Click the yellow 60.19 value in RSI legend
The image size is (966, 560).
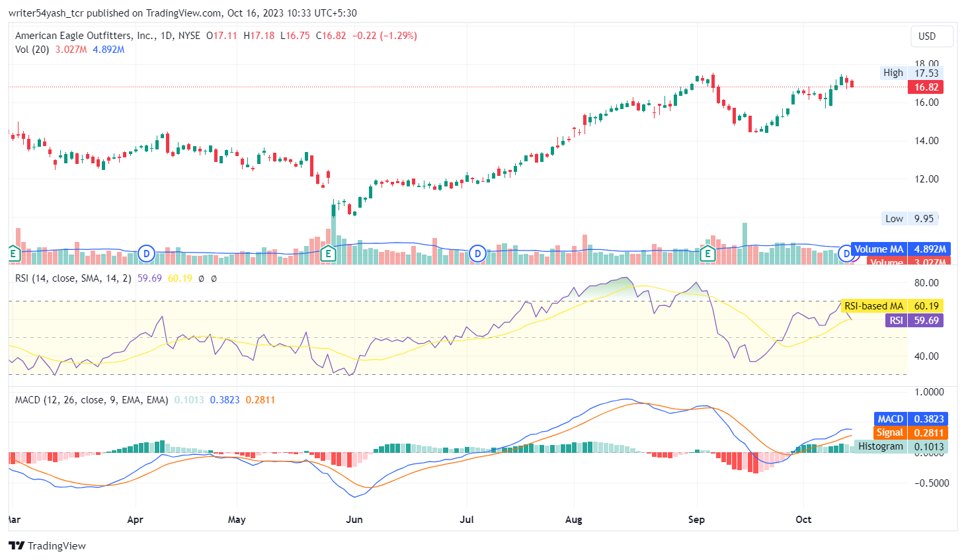(x=180, y=278)
